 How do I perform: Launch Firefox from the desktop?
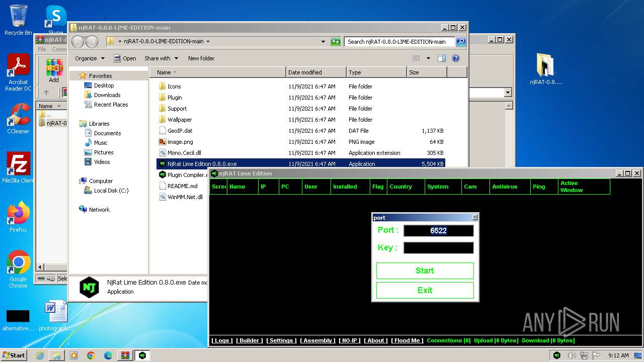(18, 217)
